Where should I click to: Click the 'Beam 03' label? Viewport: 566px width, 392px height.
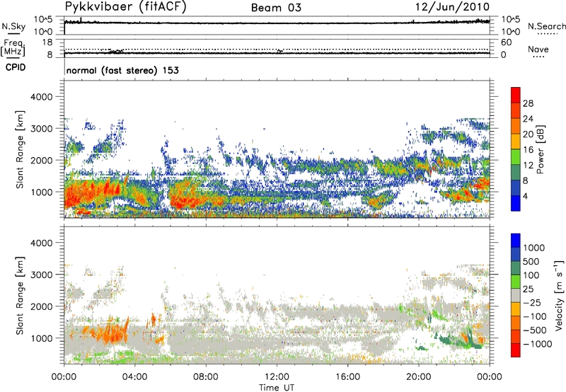276,8
